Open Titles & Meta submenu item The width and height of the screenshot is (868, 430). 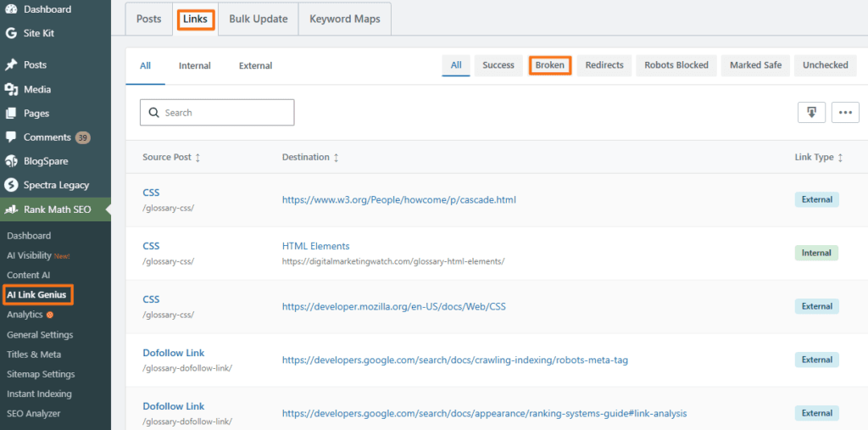[x=34, y=355]
